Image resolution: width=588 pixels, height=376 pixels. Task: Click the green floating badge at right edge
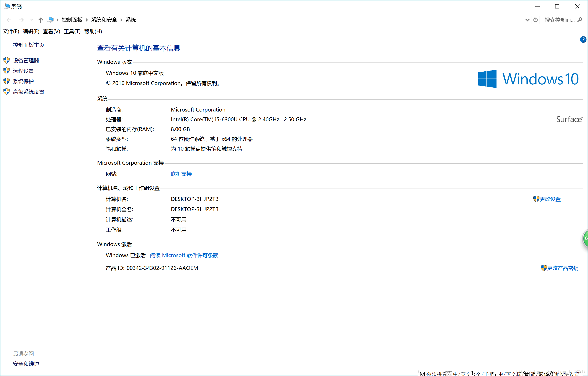(585, 239)
